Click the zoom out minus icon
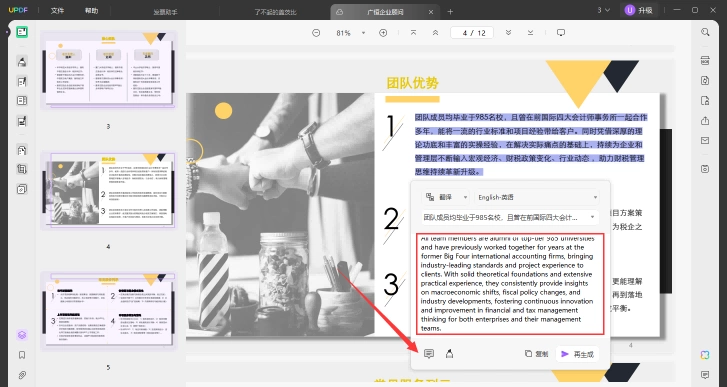 click(316, 33)
